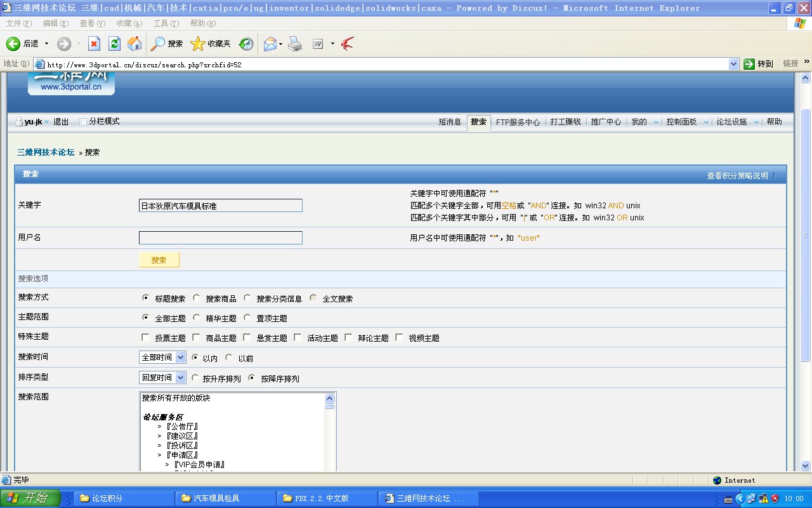The image size is (812, 508).
Task: Click the green Go arrow button
Action: coord(749,64)
